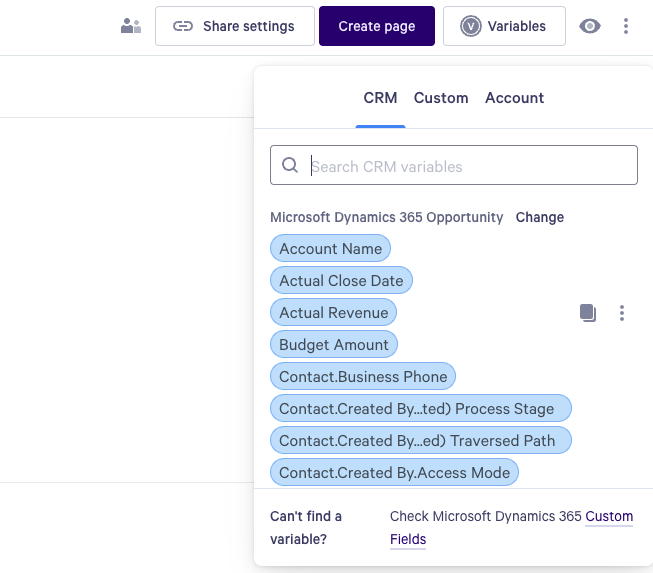Copy the Actual Revenue variable
The image size is (653, 573).
tap(588, 313)
